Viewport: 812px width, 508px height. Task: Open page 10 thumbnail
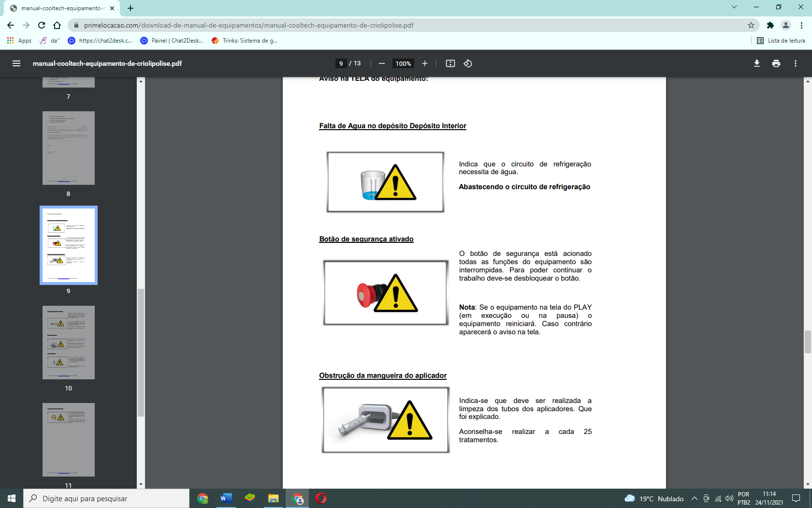click(69, 342)
